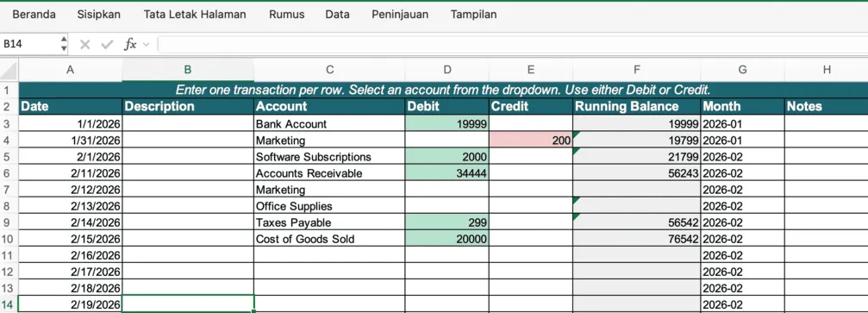Click the Description header cell
The image size is (868, 313).
[x=188, y=106]
